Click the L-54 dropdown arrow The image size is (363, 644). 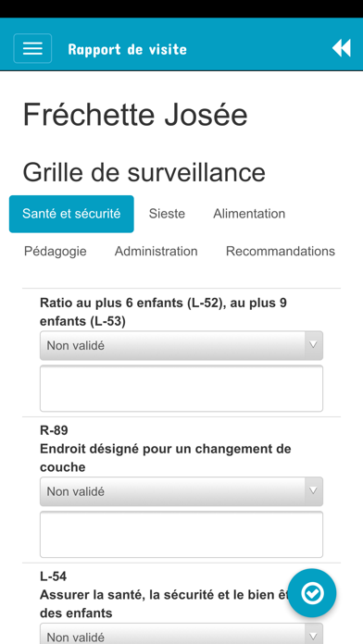(313, 634)
